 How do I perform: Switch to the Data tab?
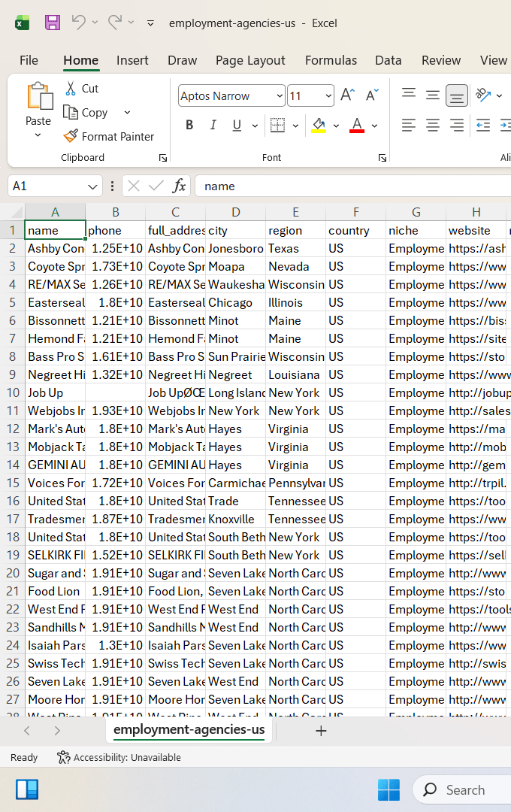389,60
